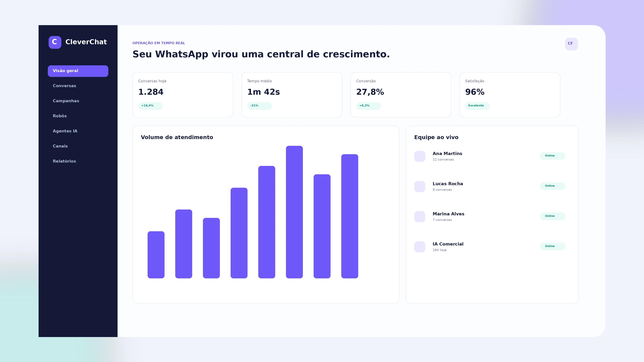644x362 pixels.
Task: Click the Conversas hoje card label
Action: [x=152, y=81]
